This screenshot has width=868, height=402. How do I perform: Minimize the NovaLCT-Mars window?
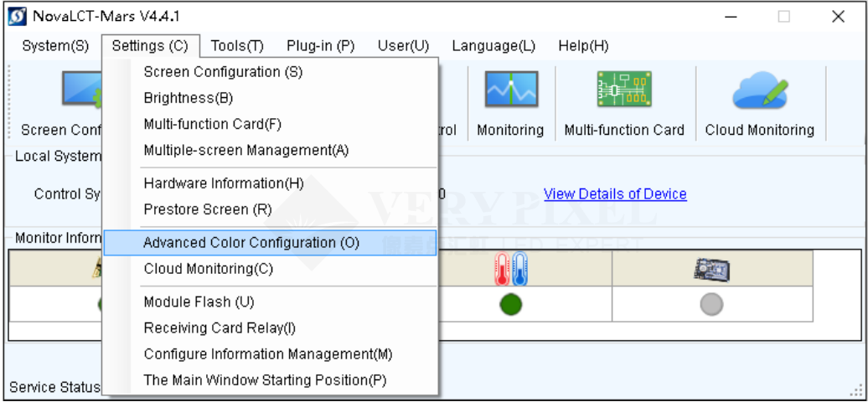point(731,17)
